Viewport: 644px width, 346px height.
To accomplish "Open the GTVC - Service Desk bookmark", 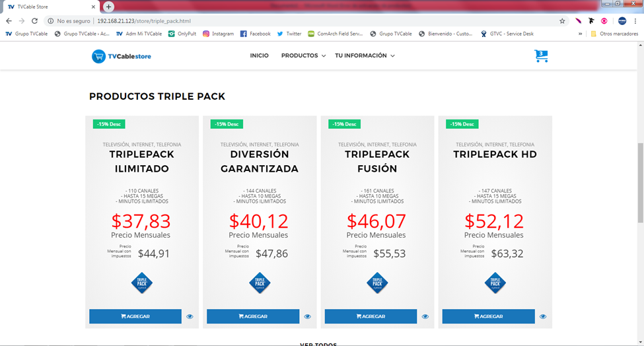I will click(x=507, y=34).
